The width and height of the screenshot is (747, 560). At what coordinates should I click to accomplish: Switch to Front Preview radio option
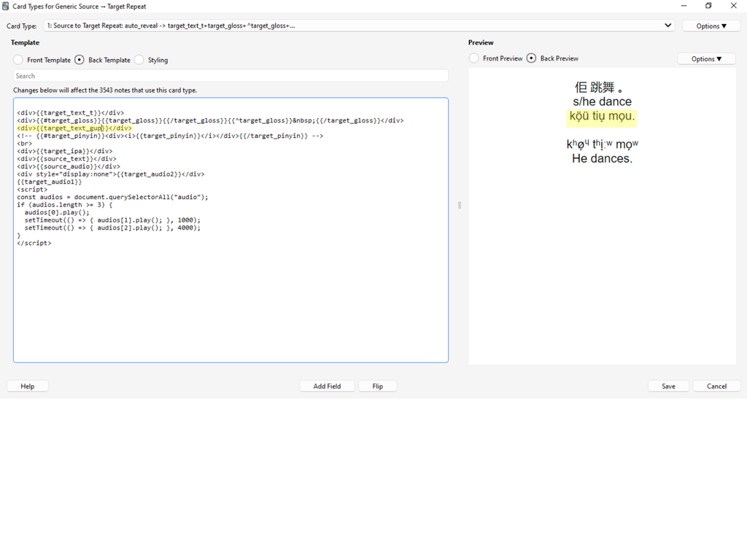tap(474, 58)
